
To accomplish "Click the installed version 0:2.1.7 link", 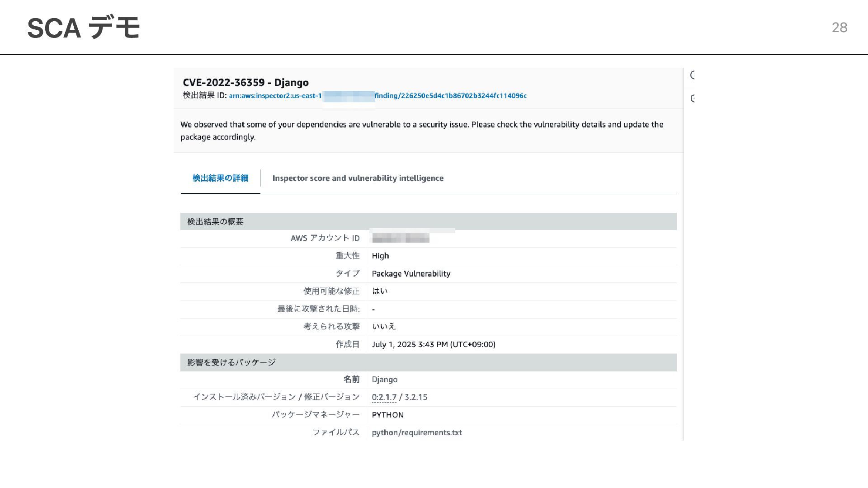I will pyautogui.click(x=384, y=397).
